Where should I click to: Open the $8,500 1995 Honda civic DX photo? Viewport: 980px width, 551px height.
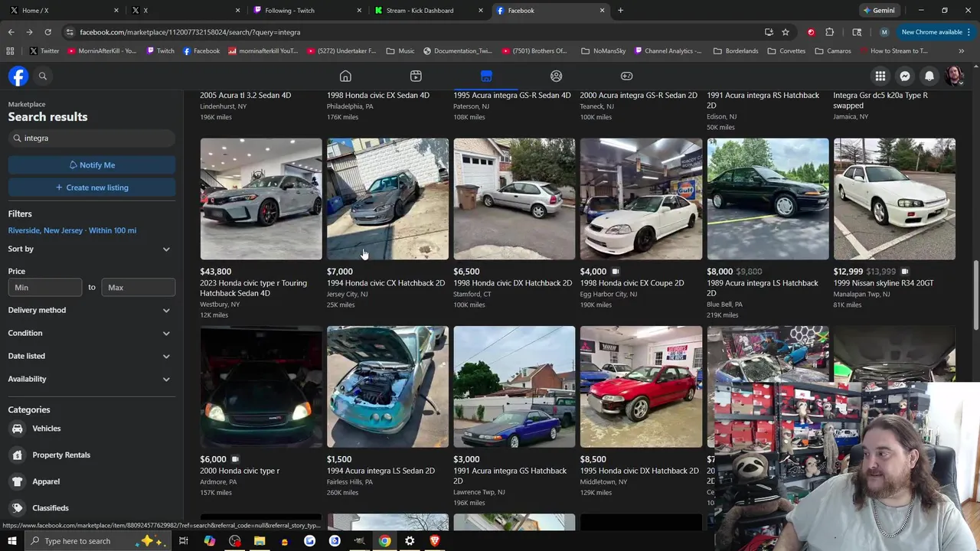click(641, 387)
